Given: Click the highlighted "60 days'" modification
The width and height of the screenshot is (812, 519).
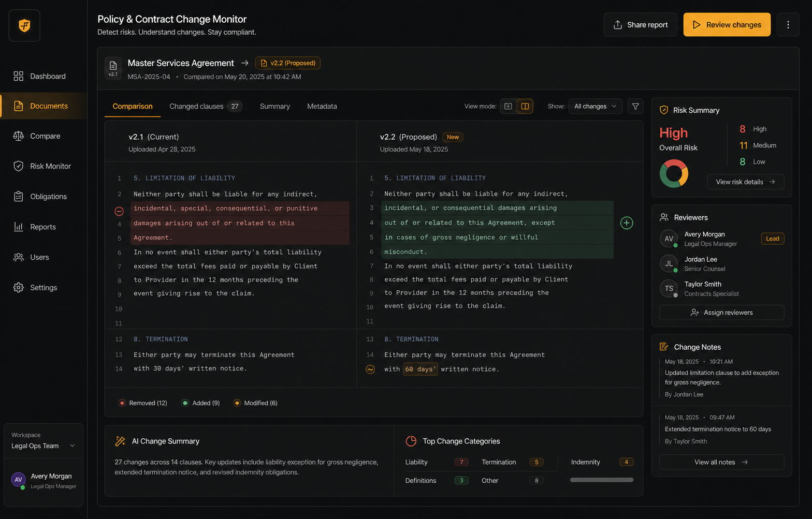Looking at the screenshot, I should click(421, 369).
